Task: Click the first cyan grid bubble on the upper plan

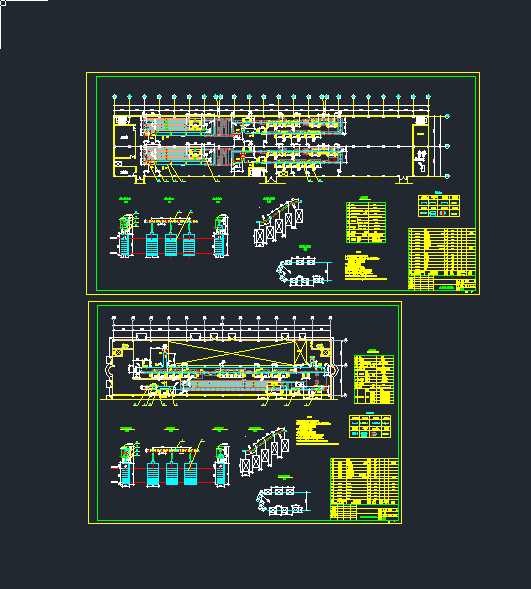Action: tap(115, 97)
